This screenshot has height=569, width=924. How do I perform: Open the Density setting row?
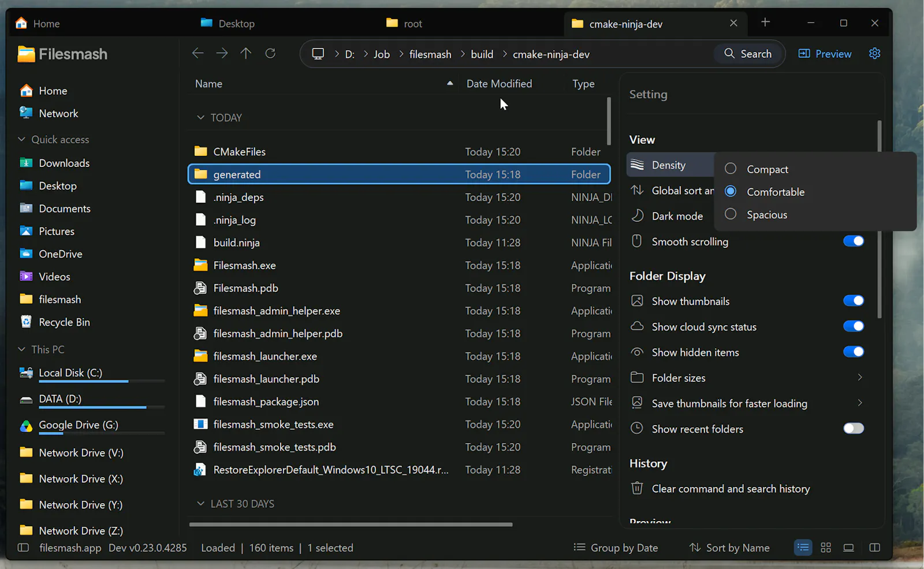click(x=670, y=165)
